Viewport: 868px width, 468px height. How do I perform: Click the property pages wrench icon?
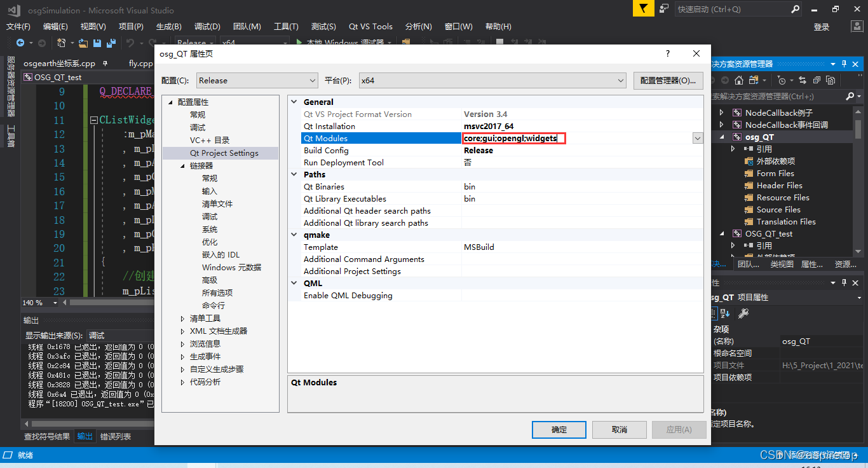(x=744, y=313)
